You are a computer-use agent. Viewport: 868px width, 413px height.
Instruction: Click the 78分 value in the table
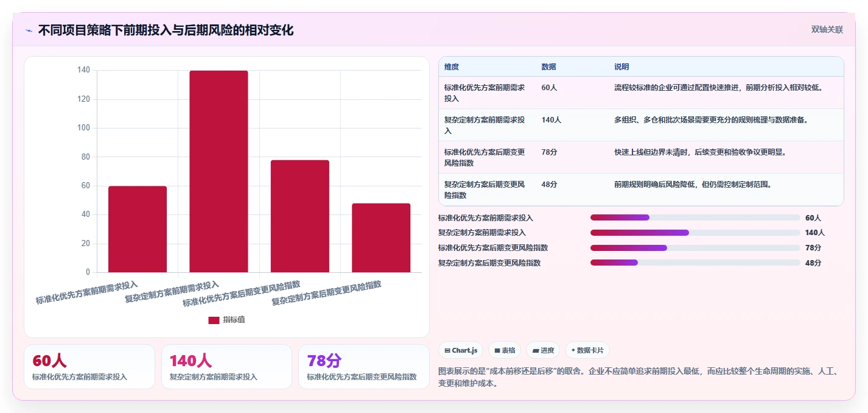pos(549,152)
